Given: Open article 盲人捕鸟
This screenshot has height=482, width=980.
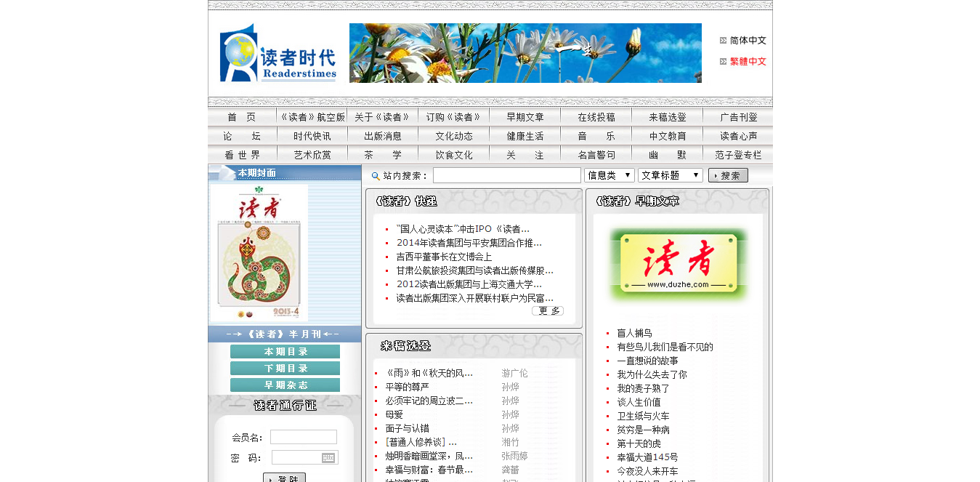Looking at the screenshot, I should point(634,333).
